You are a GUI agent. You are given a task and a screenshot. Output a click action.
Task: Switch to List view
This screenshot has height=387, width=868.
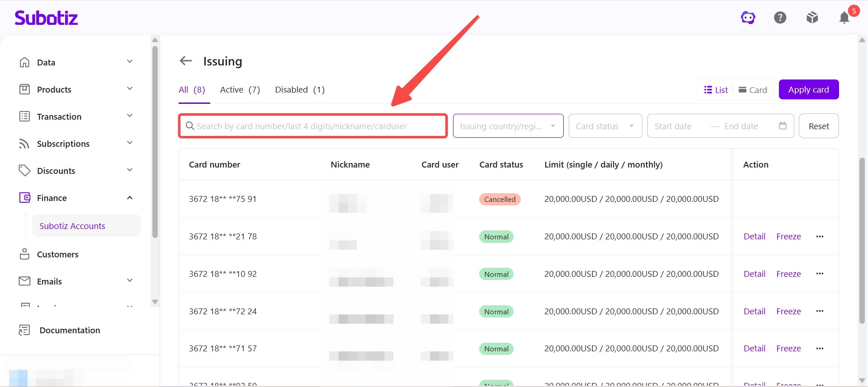point(716,90)
